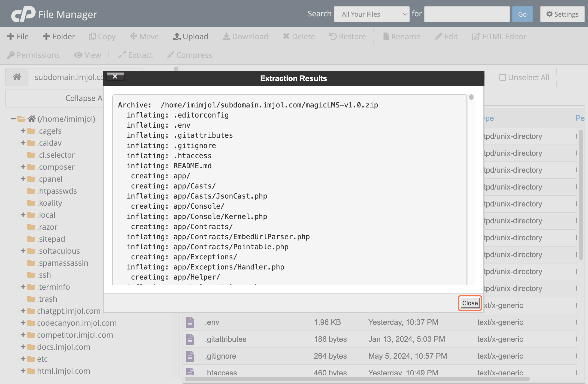Click the Restore toolbar item
The width and height of the screenshot is (588, 384).
(348, 37)
